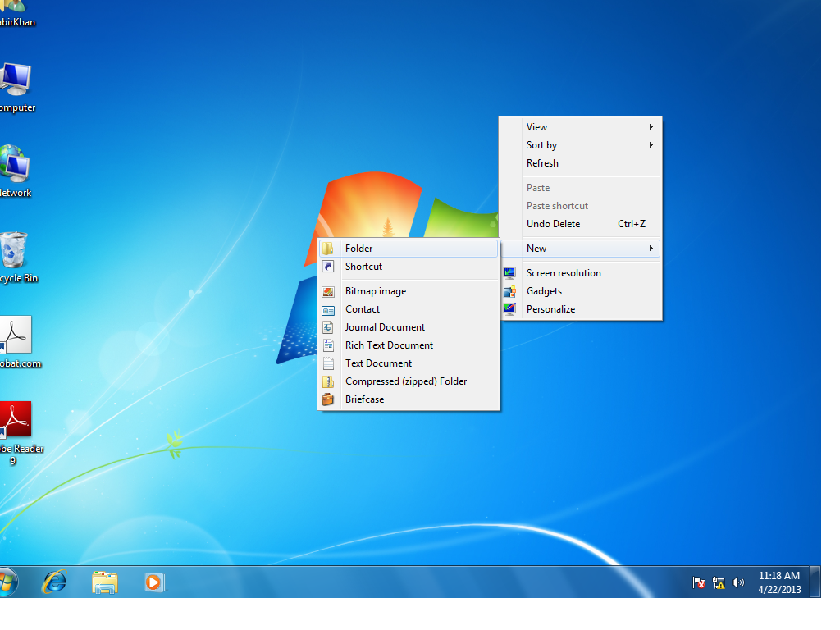This screenshot has width=840, height=630.
Task: Open the View menu entry
Action: [581, 127]
